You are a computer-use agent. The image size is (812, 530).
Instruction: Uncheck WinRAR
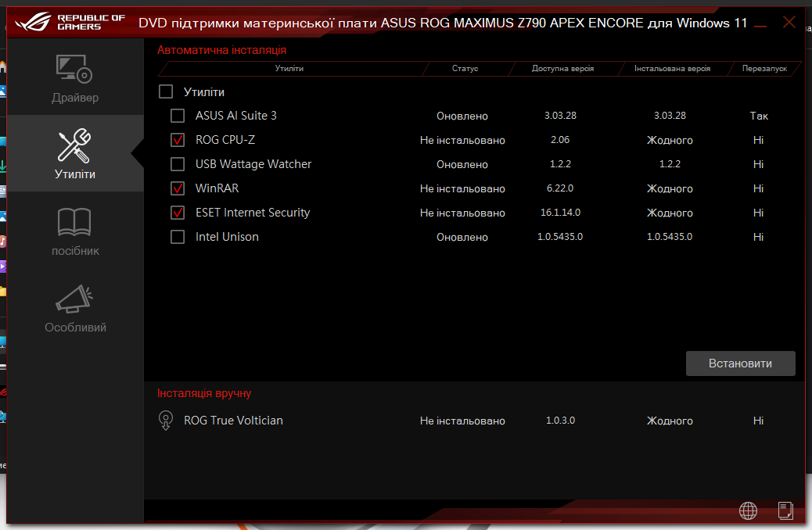click(177, 188)
